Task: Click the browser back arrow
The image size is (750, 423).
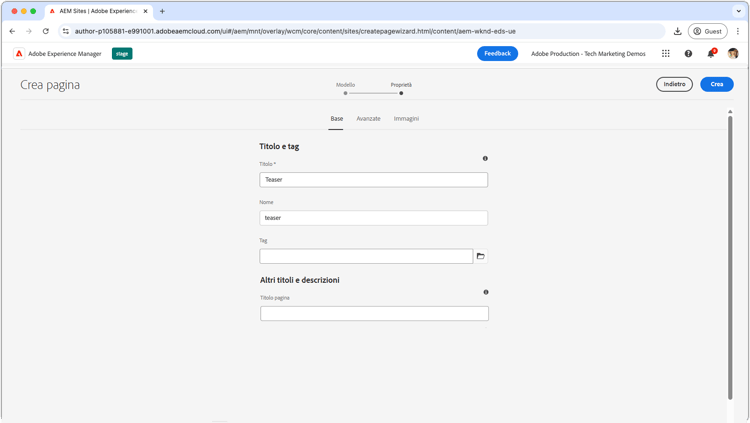Action: click(12, 31)
